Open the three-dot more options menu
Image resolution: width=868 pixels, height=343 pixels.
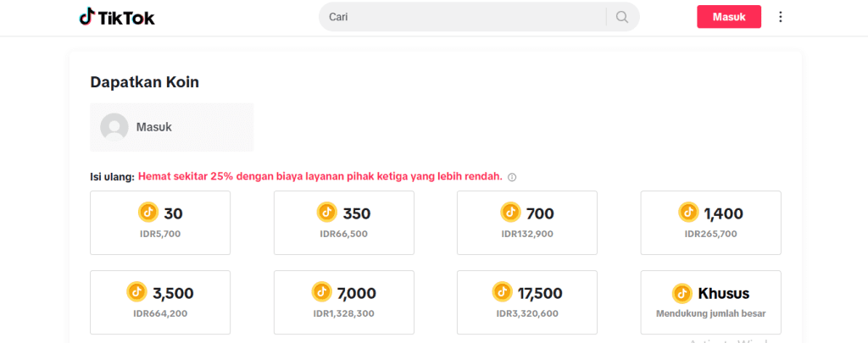point(781,17)
